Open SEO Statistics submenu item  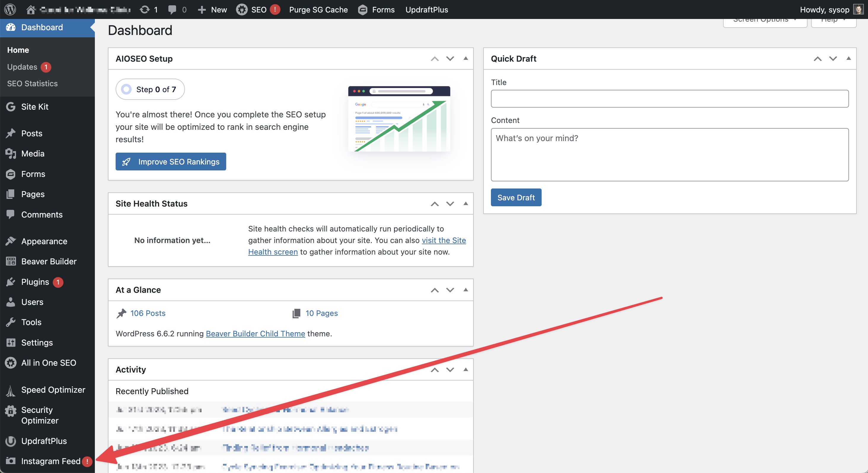[32, 83]
